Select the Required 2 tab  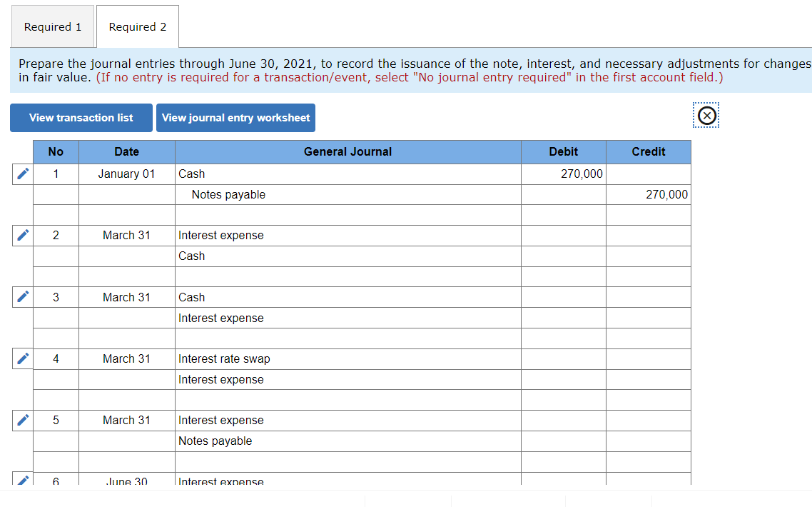(x=137, y=26)
